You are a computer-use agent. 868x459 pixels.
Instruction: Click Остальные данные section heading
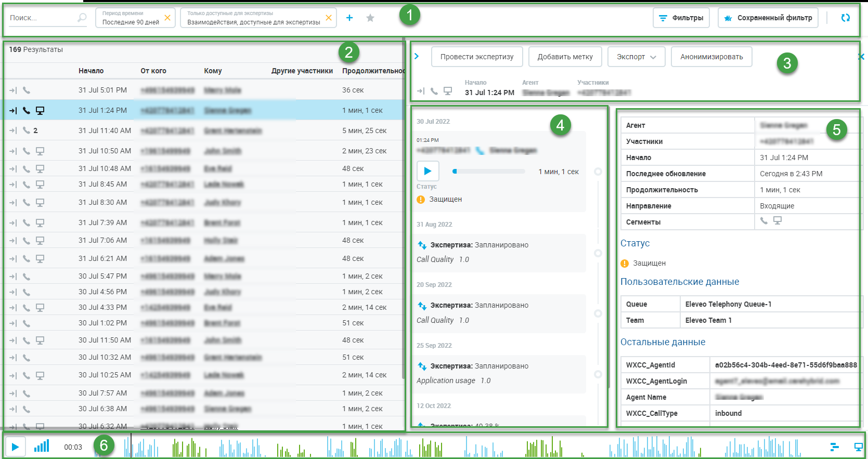click(x=663, y=342)
